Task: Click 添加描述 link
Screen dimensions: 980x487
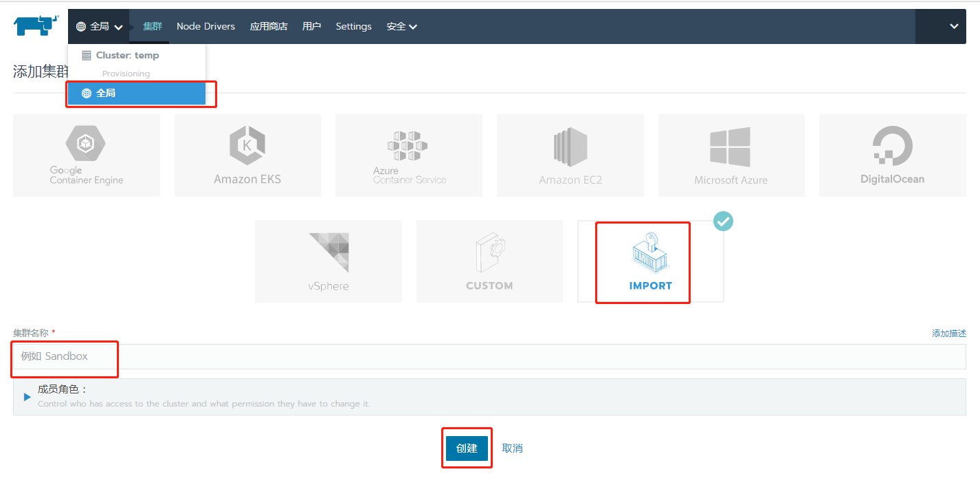Action: click(949, 333)
